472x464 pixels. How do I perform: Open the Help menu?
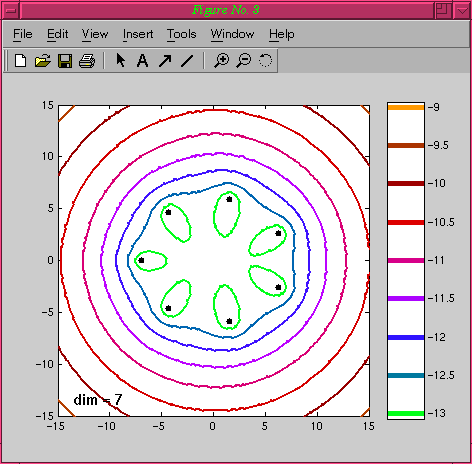(x=282, y=34)
